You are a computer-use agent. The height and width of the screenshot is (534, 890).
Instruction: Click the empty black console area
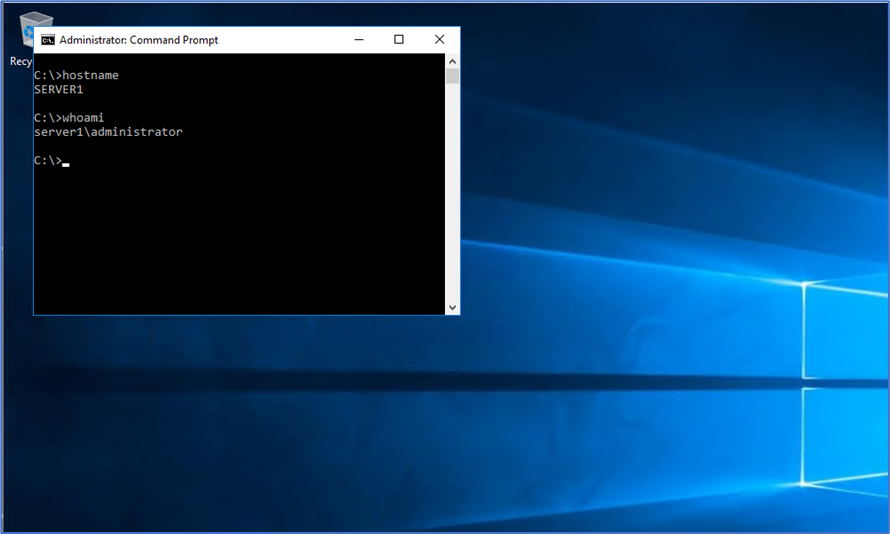pyautogui.click(x=240, y=240)
